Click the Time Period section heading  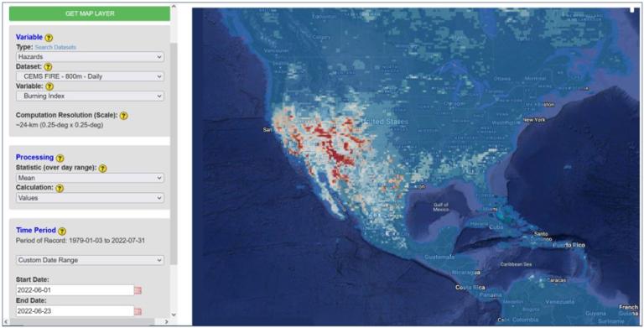coord(36,230)
